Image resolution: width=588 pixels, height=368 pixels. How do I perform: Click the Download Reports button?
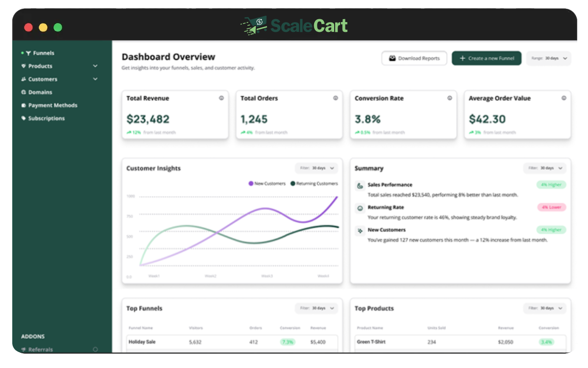tap(414, 58)
